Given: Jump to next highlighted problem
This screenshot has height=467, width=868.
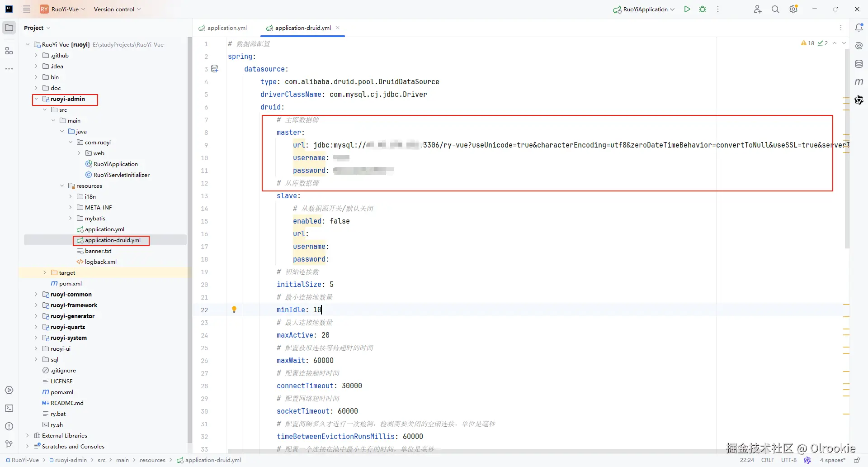Looking at the screenshot, I should coord(844,43).
